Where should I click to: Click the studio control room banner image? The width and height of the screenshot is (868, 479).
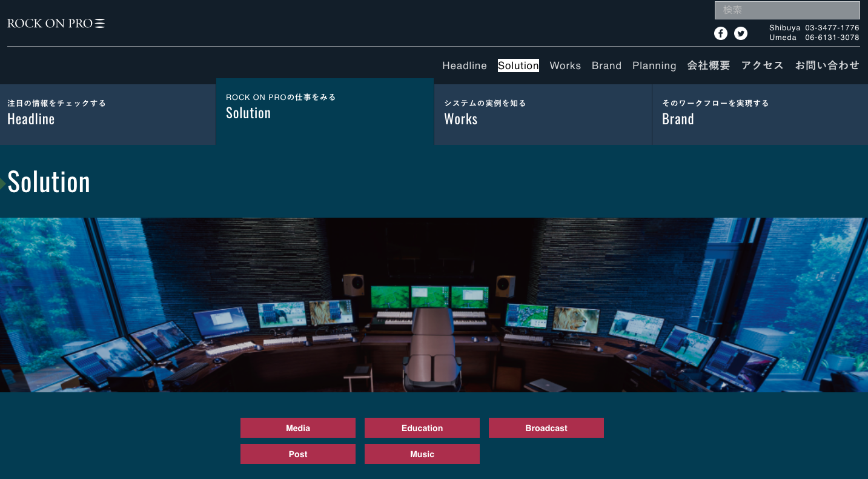[434, 305]
